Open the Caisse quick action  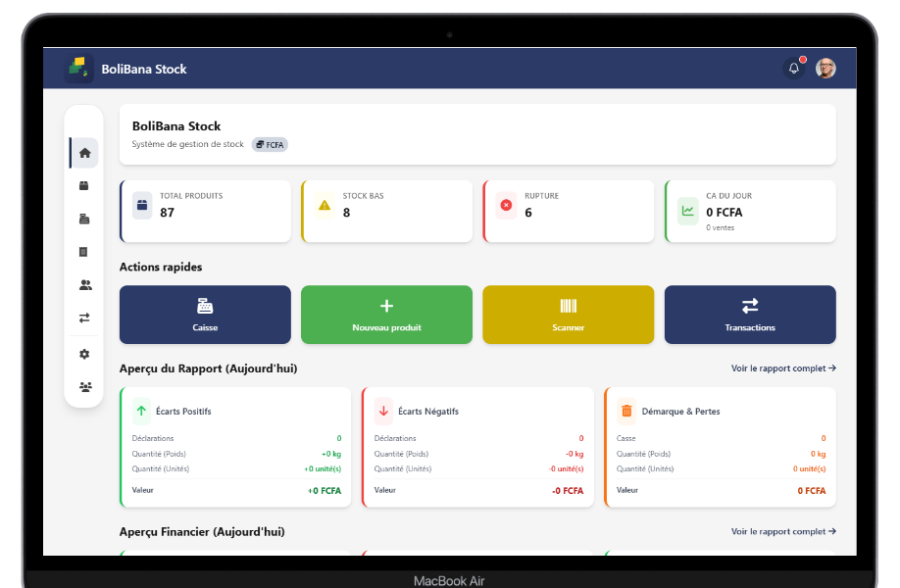205,315
